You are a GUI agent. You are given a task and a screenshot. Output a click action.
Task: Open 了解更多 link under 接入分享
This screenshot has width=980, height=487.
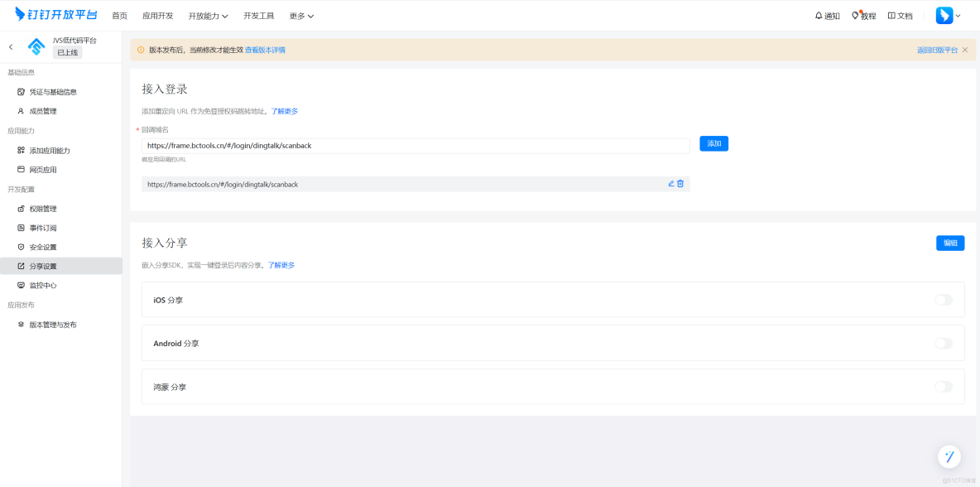(281, 265)
